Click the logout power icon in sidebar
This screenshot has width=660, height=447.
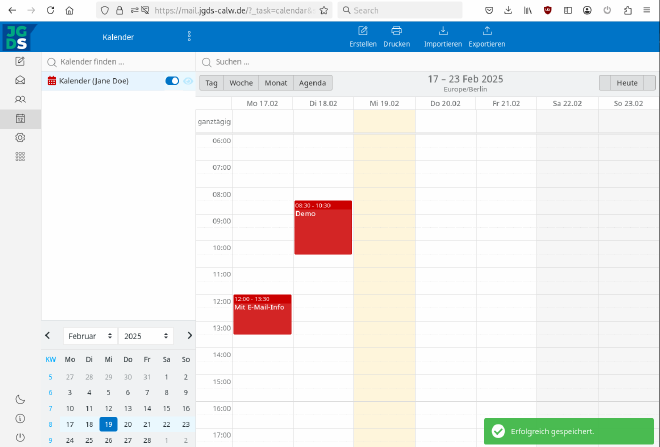(20, 437)
